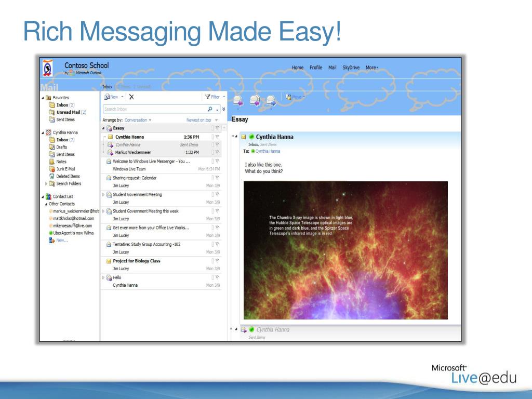Select Inbox under Favorites
Screen dimensions: 532x399
coord(62,105)
